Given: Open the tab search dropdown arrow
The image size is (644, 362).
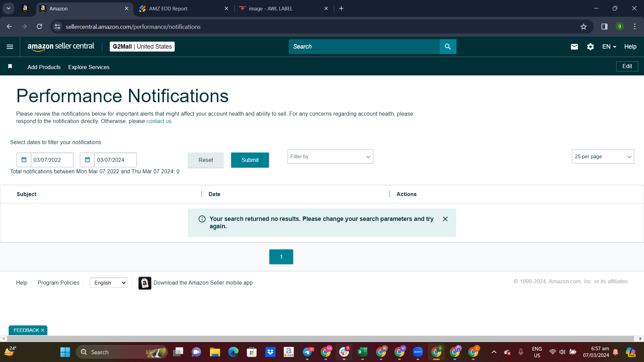Looking at the screenshot, I should coord(8,8).
